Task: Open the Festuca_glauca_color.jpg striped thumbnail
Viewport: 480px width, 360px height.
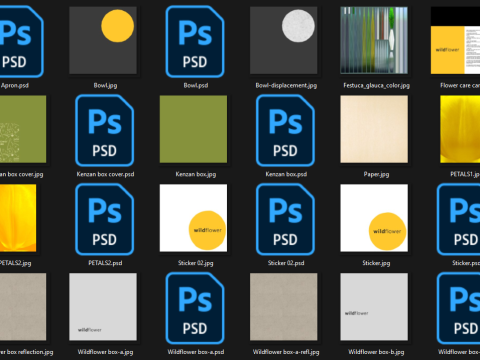Action: tap(374, 40)
